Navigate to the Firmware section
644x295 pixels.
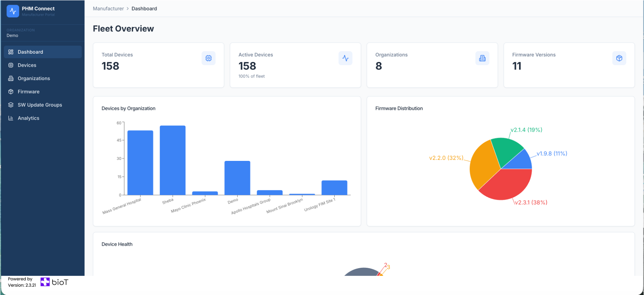(43, 92)
